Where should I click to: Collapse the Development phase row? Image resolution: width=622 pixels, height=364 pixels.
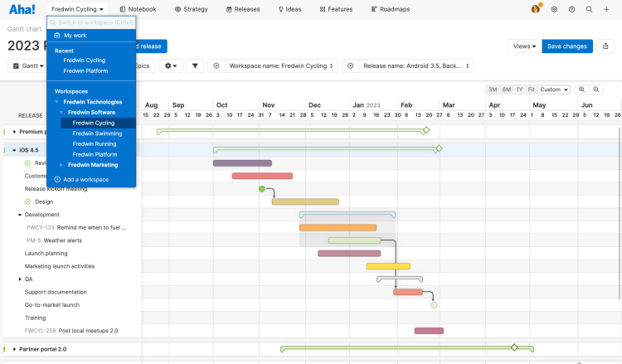coord(20,215)
